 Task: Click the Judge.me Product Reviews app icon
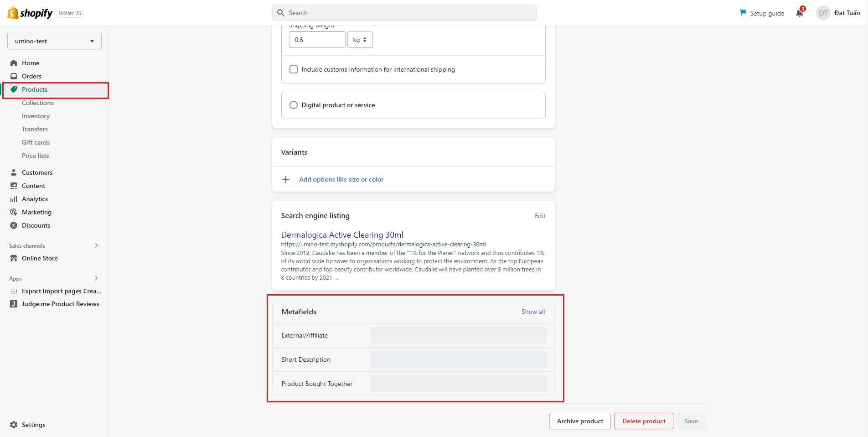click(x=14, y=304)
